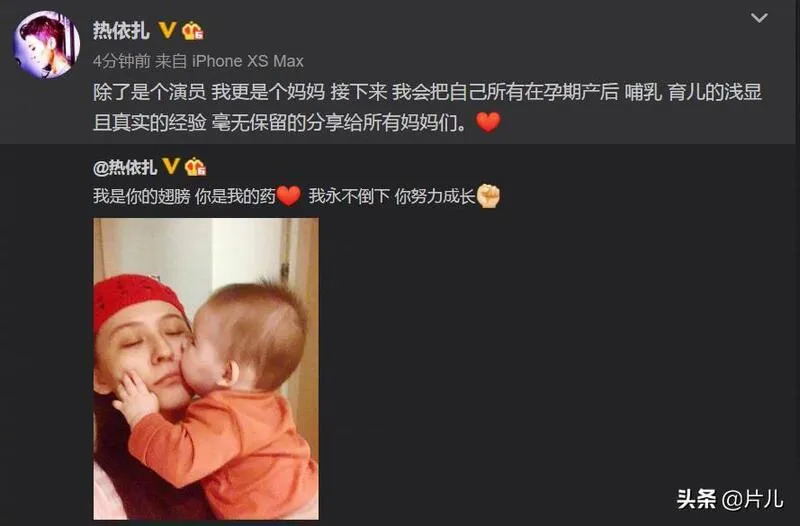Open the @热依扎 mention in the repost
This screenshot has width=800, height=526.
[124, 167]
